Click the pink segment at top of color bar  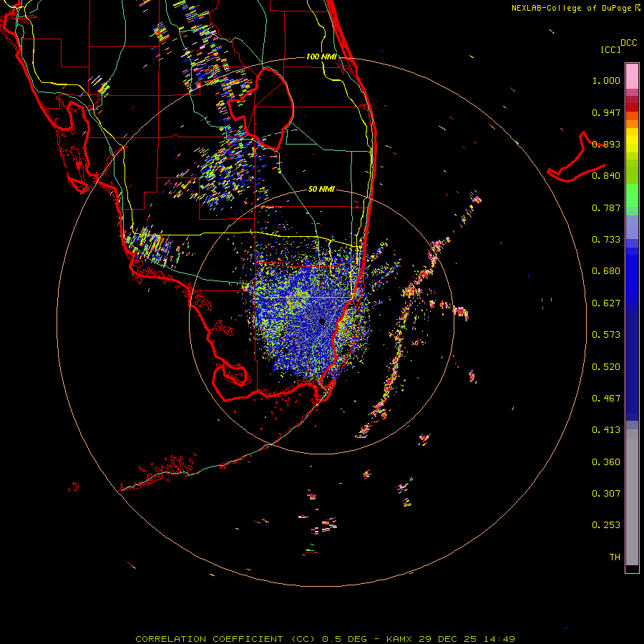pyautogui.click(x=632, y=76)
